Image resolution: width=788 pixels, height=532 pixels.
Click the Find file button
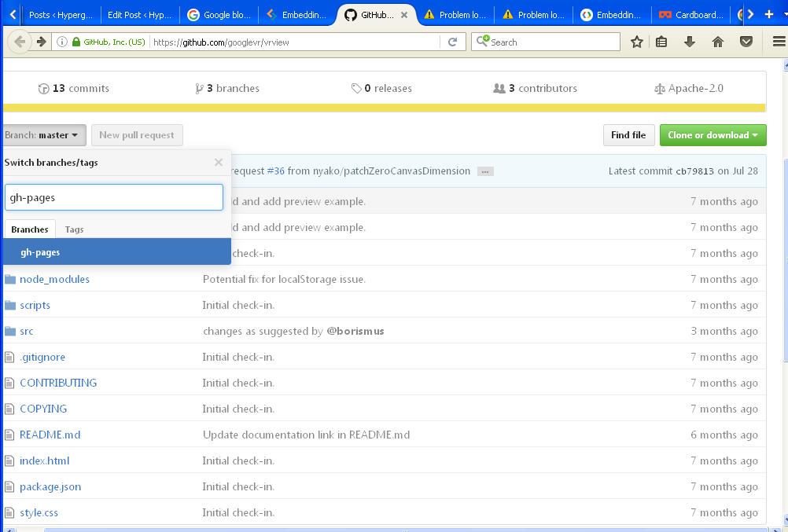[x=628, y=135]
